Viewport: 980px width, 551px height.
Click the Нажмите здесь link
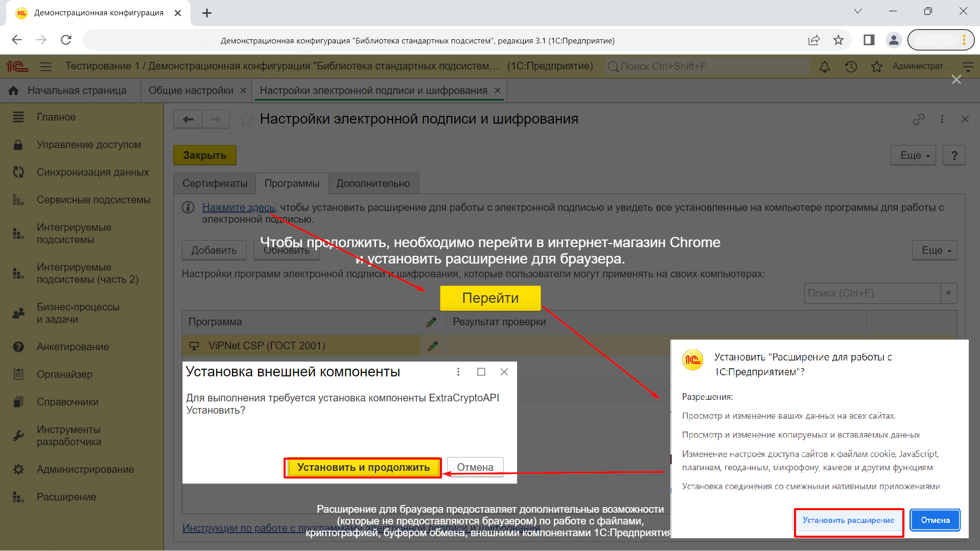point(239,207)
